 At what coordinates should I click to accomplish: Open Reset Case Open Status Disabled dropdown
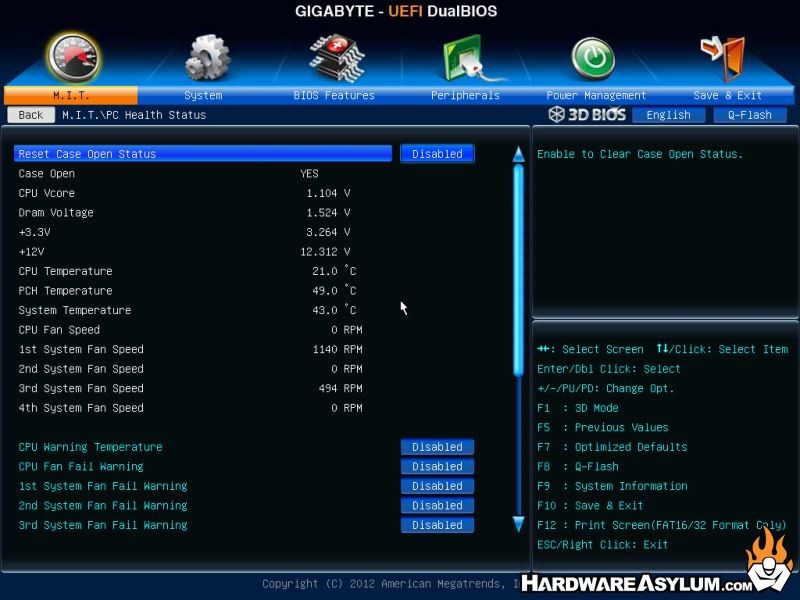click(437, 154)
